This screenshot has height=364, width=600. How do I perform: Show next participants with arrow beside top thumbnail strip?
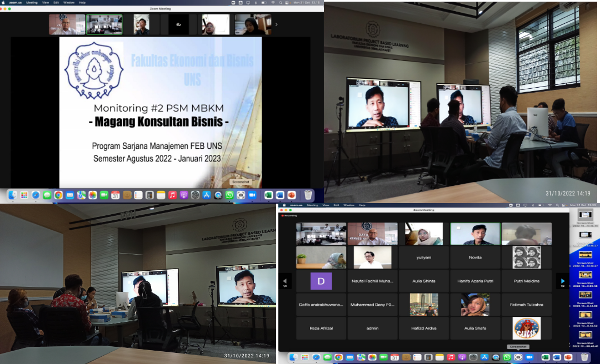[x=277, y=24]
